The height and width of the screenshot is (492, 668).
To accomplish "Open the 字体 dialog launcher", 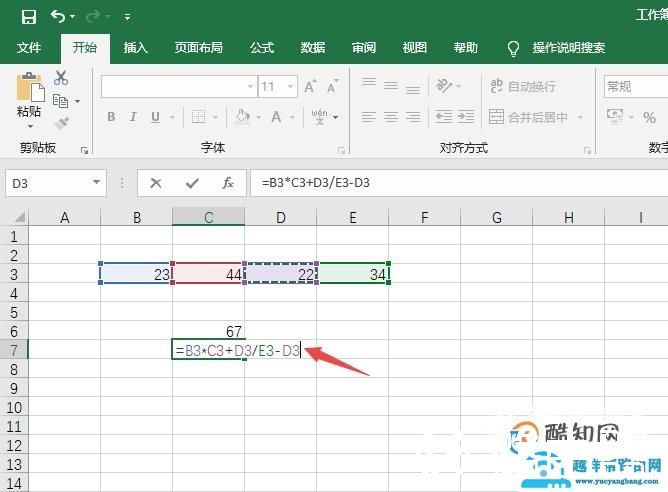I will click(x=341, y=150).
